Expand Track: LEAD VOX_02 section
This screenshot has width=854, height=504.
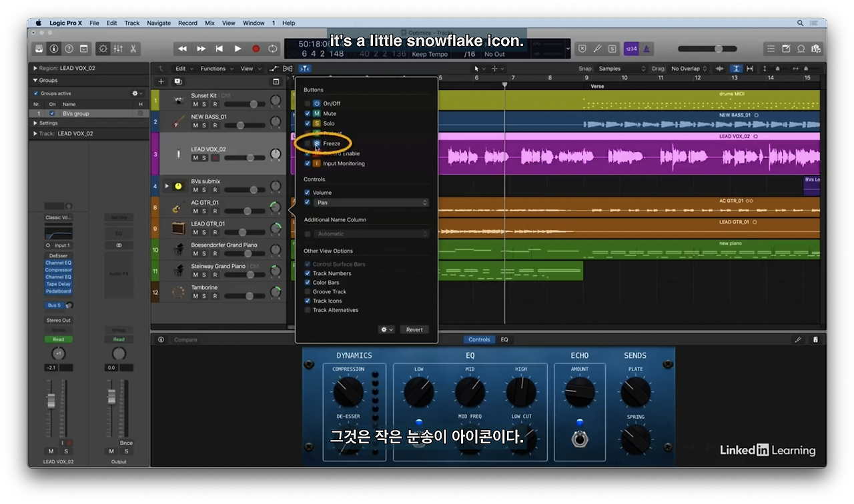coord(35,133)
